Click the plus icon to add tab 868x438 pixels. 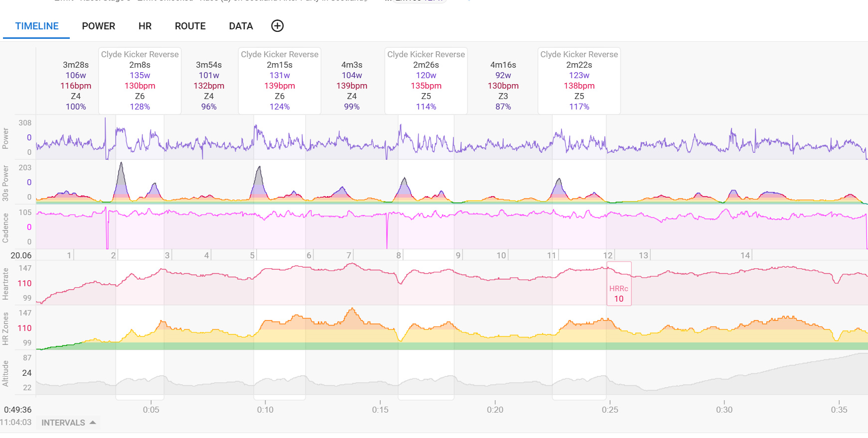277,26
